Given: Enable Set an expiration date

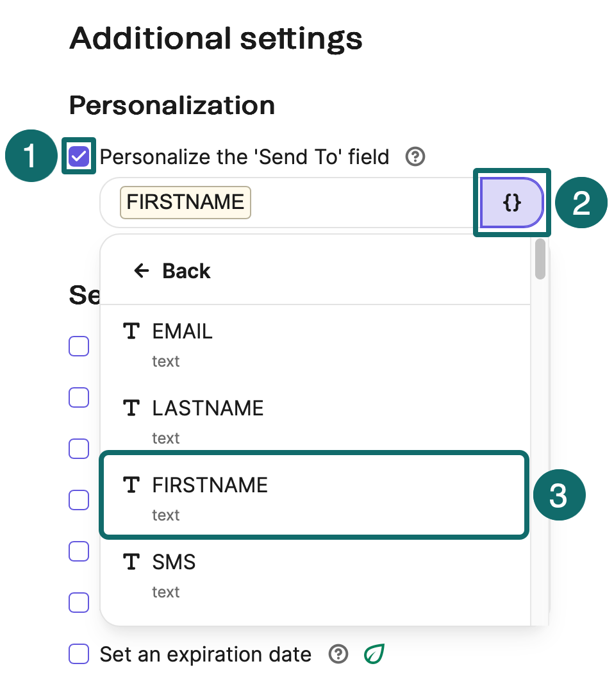Looking at the screenshot, I should pos(78,654).
